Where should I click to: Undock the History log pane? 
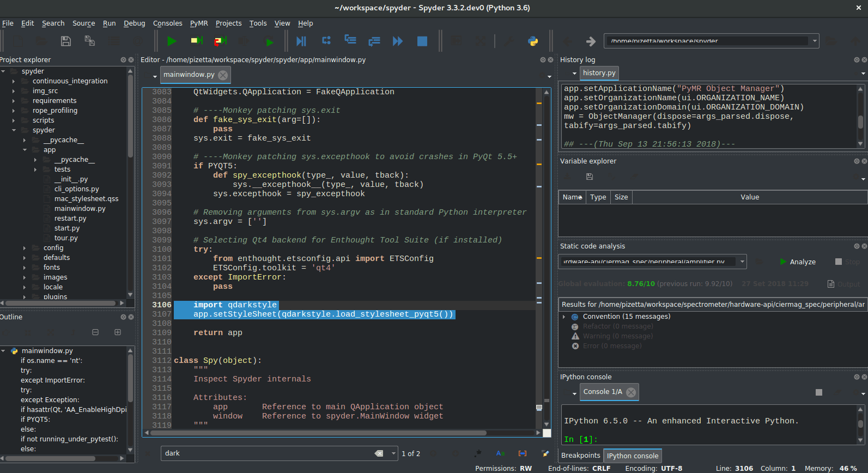[x=857, y=60]
